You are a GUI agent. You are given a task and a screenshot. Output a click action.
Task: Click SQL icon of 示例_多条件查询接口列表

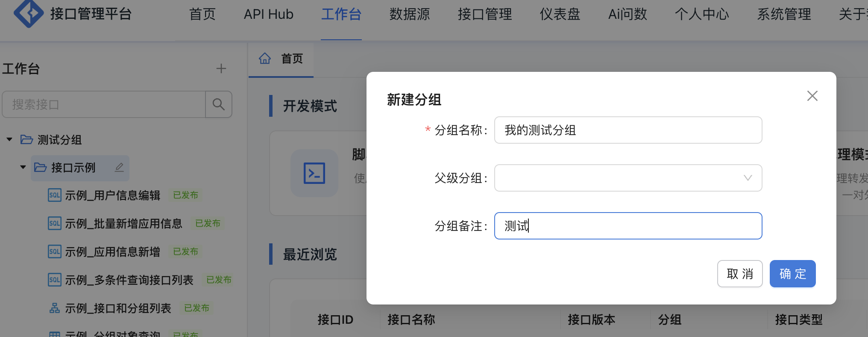point(54,280)
